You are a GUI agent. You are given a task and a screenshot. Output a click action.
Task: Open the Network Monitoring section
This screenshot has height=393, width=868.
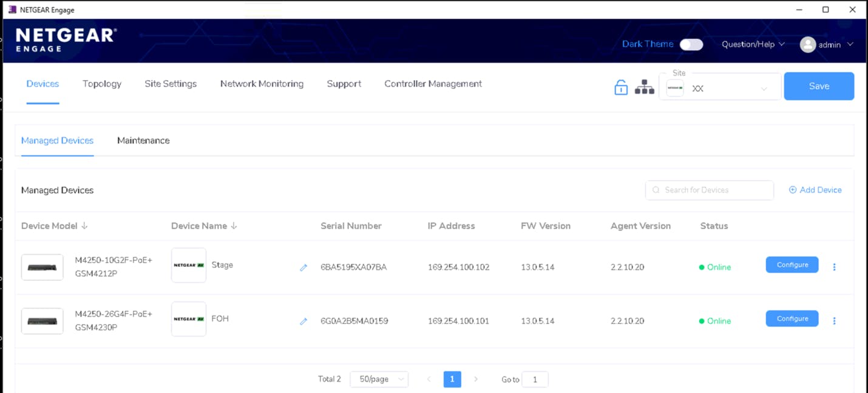coord(262,84)
